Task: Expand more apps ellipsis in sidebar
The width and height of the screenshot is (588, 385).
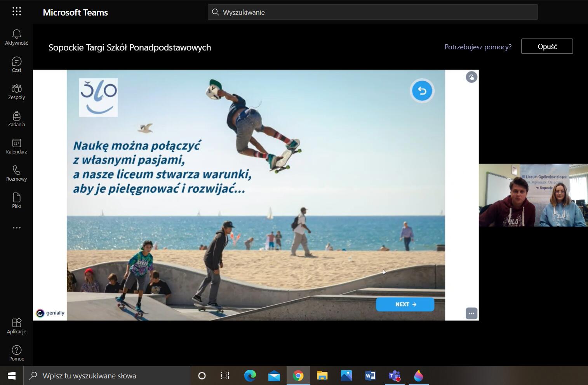Action: [17, 228]
